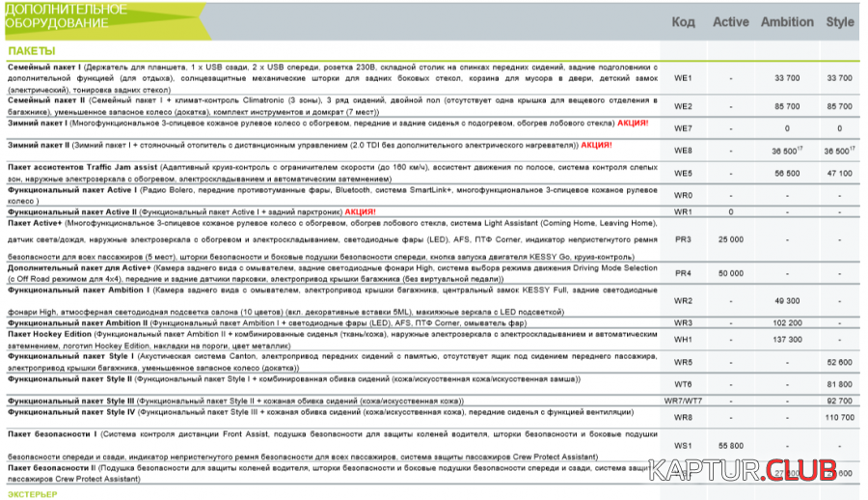
Task: Select the code cell PR4
Action: point(683,273)
